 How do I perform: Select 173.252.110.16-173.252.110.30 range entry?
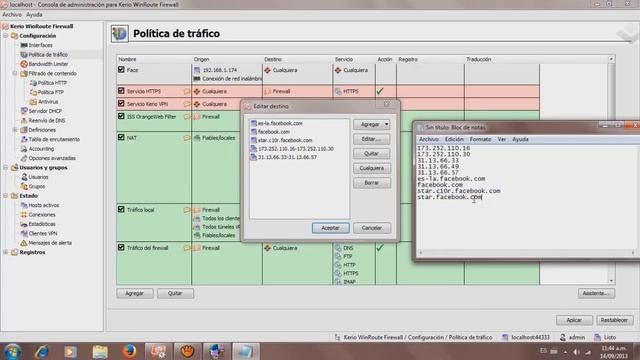pos(296,149)
